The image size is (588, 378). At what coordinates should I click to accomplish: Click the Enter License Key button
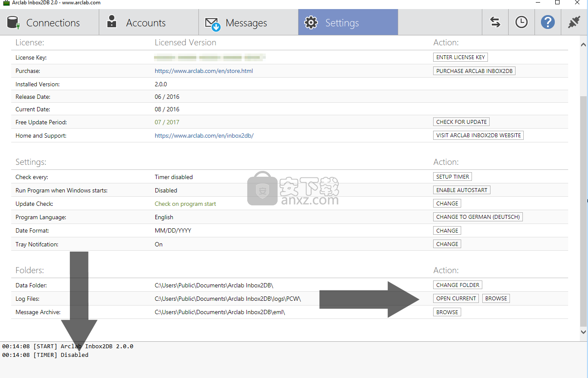click(460, 57)
